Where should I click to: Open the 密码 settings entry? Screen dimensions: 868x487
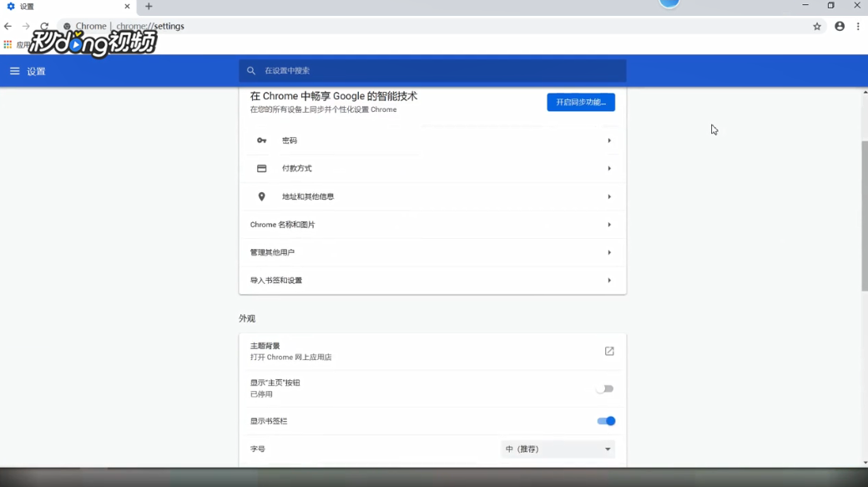tap(432, 140)
